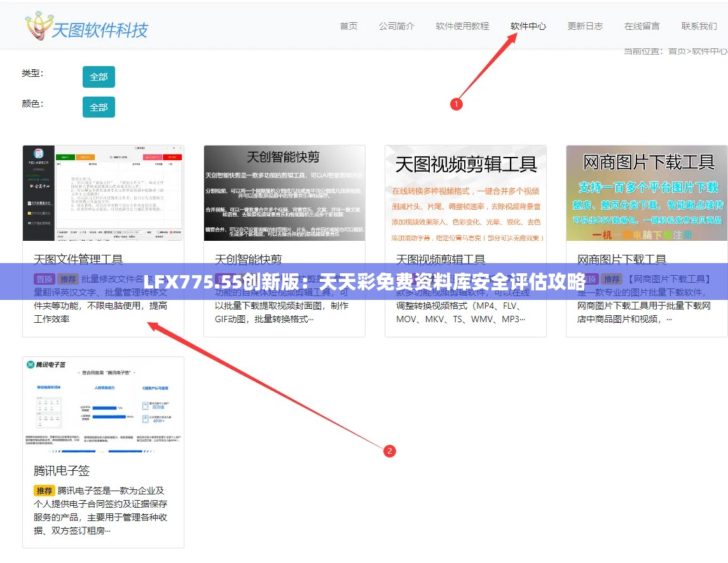Click the 全部 filter next to 类型
Viewport: 728px width, 563px height.
tap(99, 77)
